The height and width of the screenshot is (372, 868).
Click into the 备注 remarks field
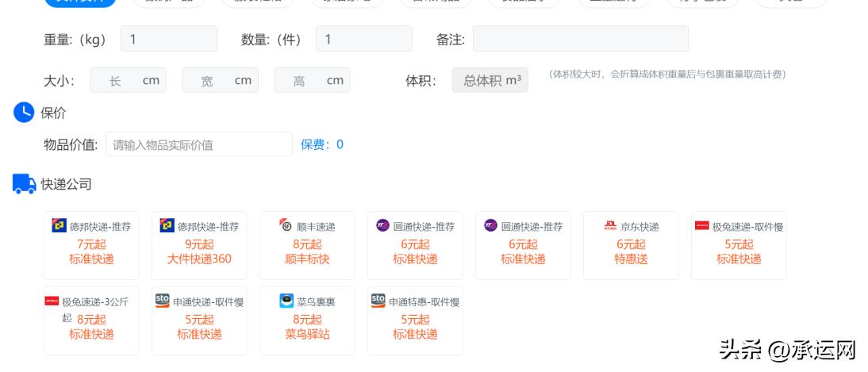[580, 39]
